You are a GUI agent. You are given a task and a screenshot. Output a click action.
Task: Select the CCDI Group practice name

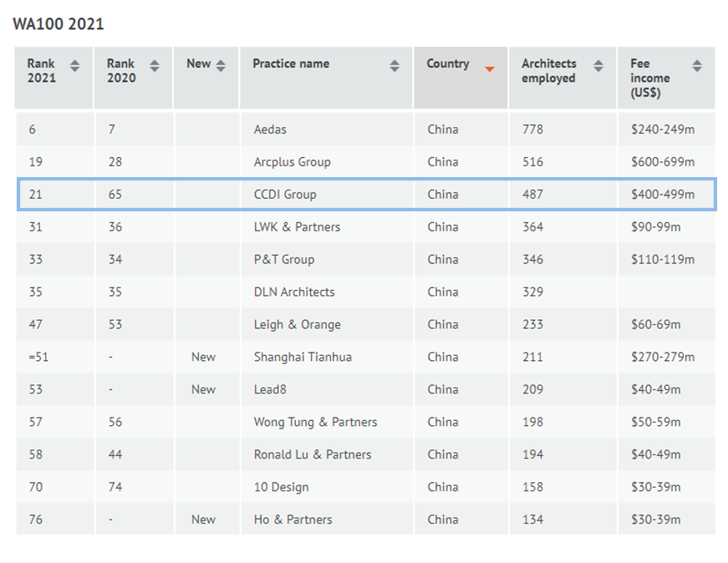285,195
